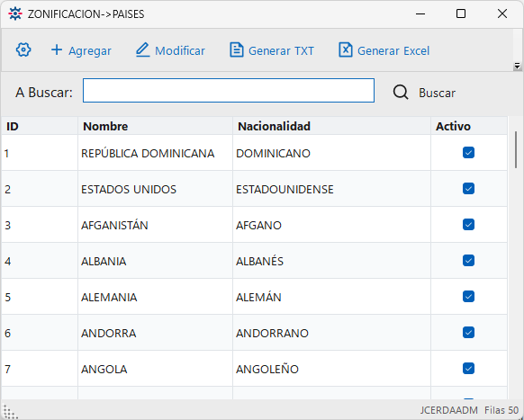Click the Modificar pencil icon
This screenshot has width=524, height=420.
click(x=142, y=49)
